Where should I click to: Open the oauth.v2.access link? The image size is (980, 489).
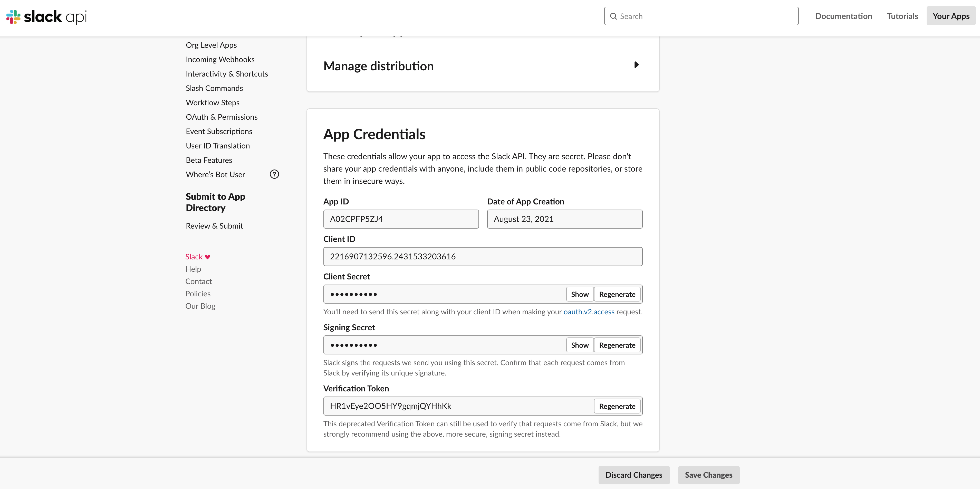[589, 312]
